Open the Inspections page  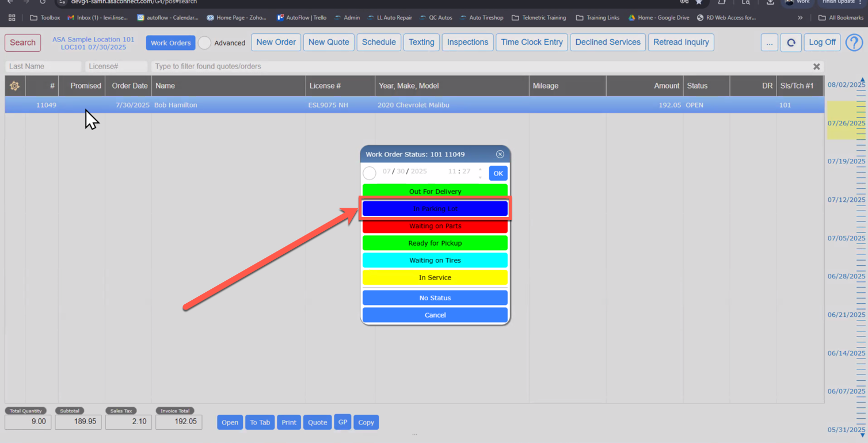point(467,43)
